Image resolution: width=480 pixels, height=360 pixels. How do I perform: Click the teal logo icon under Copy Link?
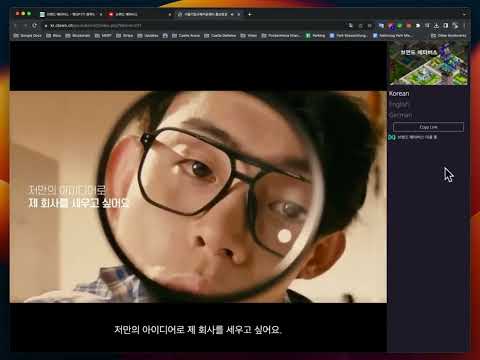tap(392, 137)
